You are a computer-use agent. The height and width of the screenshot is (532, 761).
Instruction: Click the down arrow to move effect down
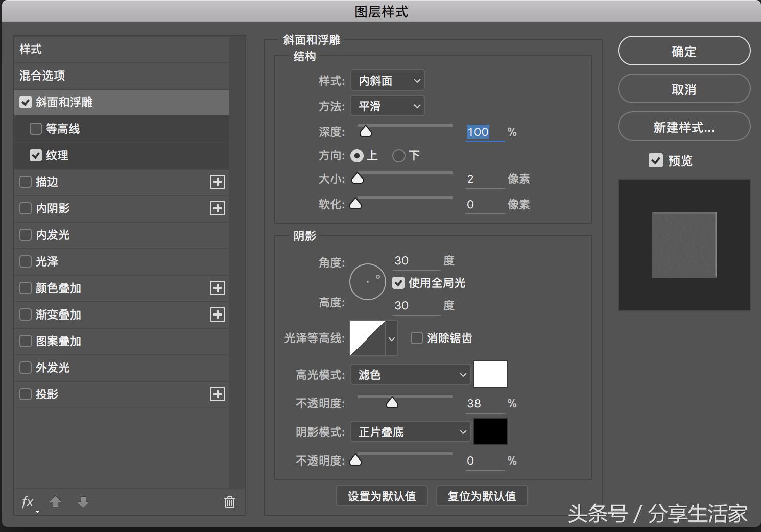coord(83,502)
